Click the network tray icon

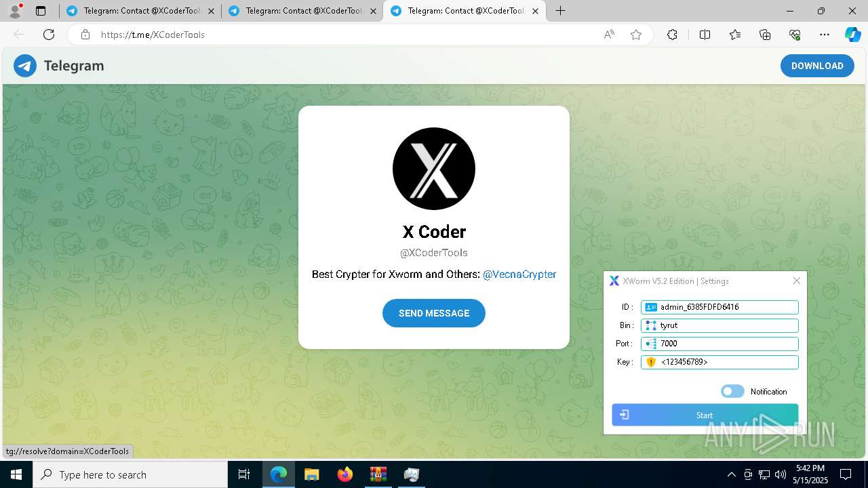point(764,474)
